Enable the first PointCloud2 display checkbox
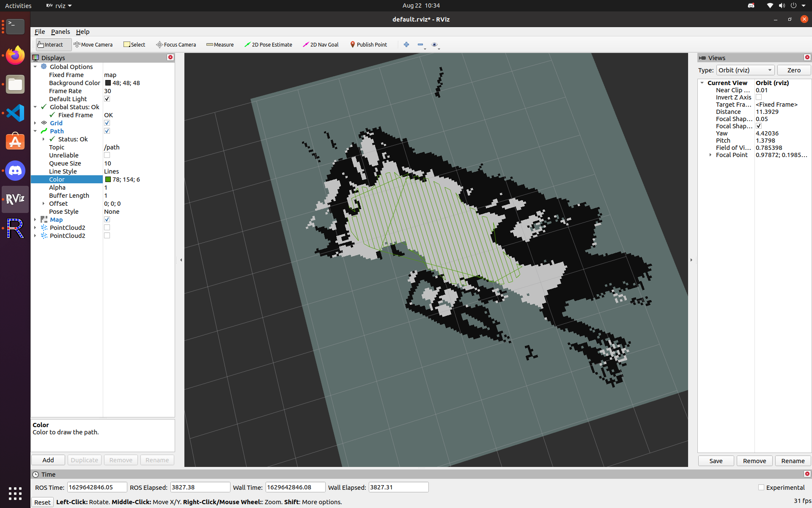The width and height of the screenshot is (812, 508). pos(107,227)
